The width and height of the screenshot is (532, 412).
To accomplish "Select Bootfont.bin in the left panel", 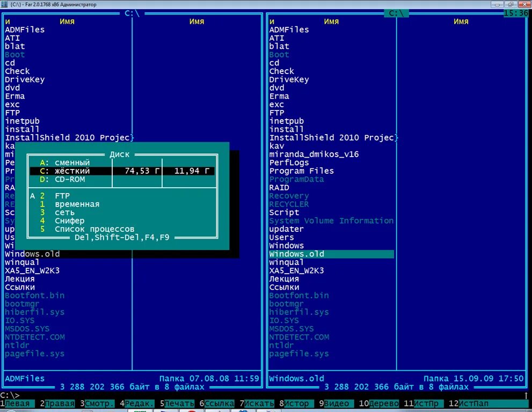I will coord(34,296).
